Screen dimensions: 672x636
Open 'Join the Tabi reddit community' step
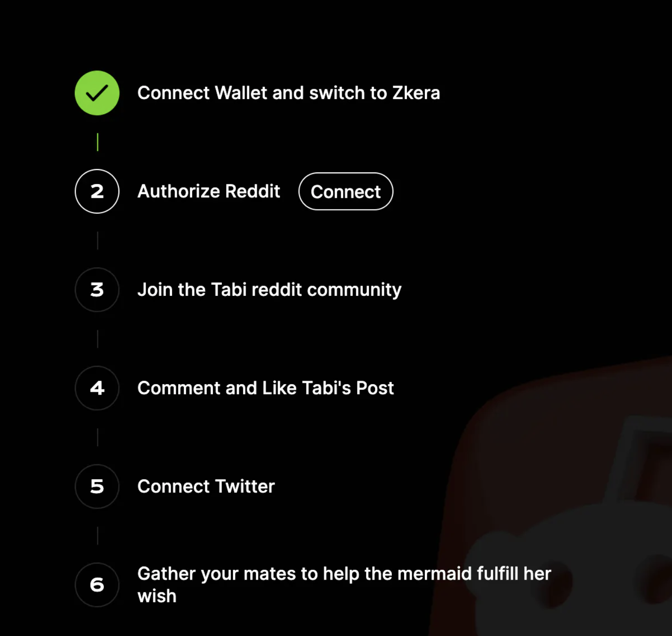click(269, 290)
